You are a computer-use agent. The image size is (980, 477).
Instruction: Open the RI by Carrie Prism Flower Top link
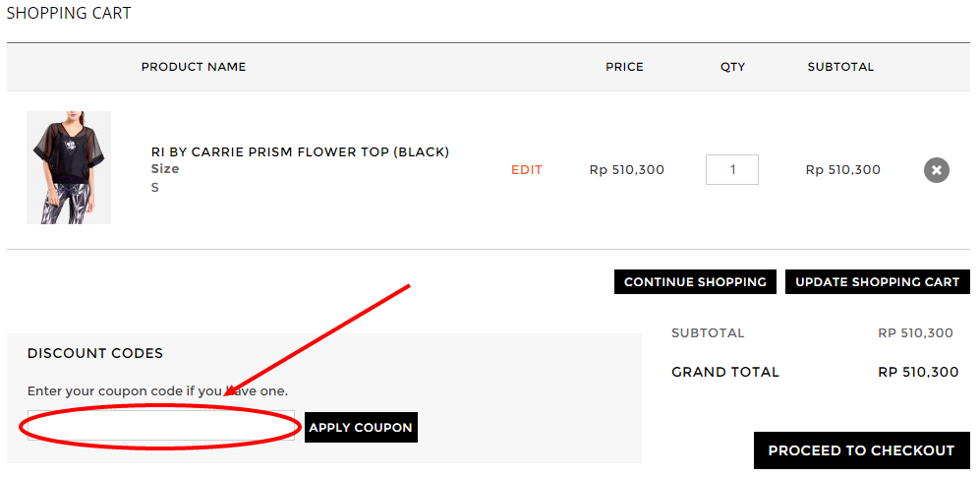click(300, 151)
